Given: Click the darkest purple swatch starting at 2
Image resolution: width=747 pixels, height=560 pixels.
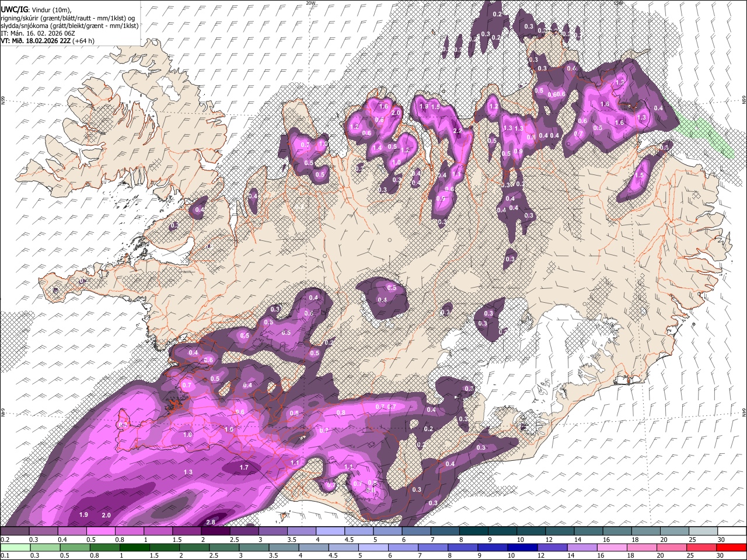Looking at the screenshot, I should coord(215,531).
